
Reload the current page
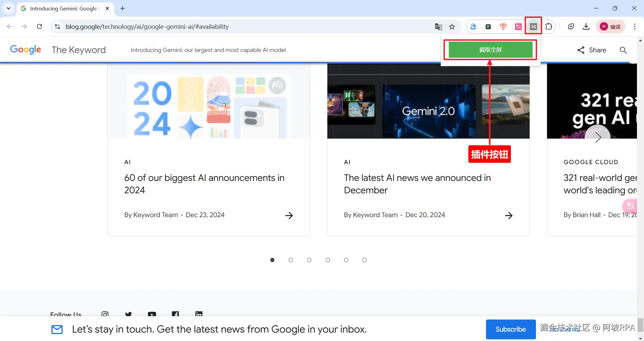coord(39,27)
